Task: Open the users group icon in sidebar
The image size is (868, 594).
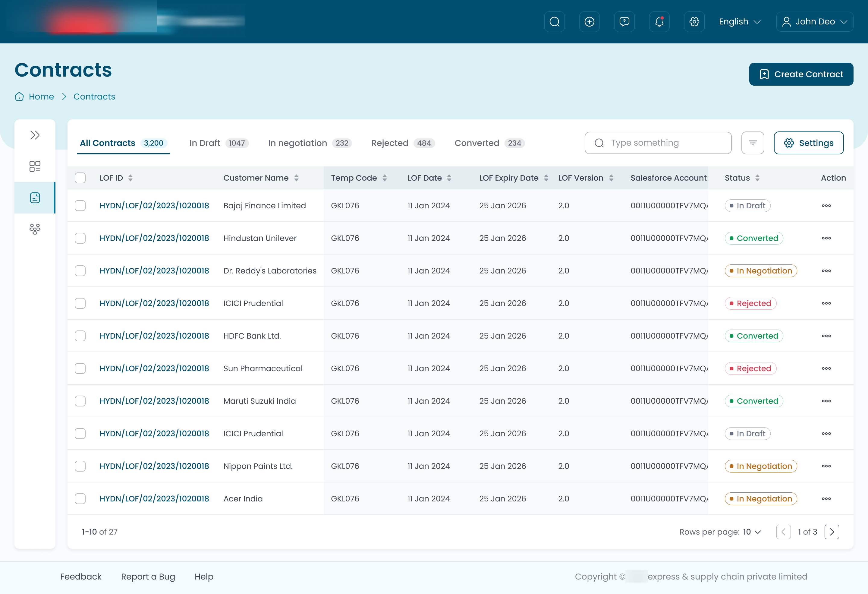Action: [35, 229]
